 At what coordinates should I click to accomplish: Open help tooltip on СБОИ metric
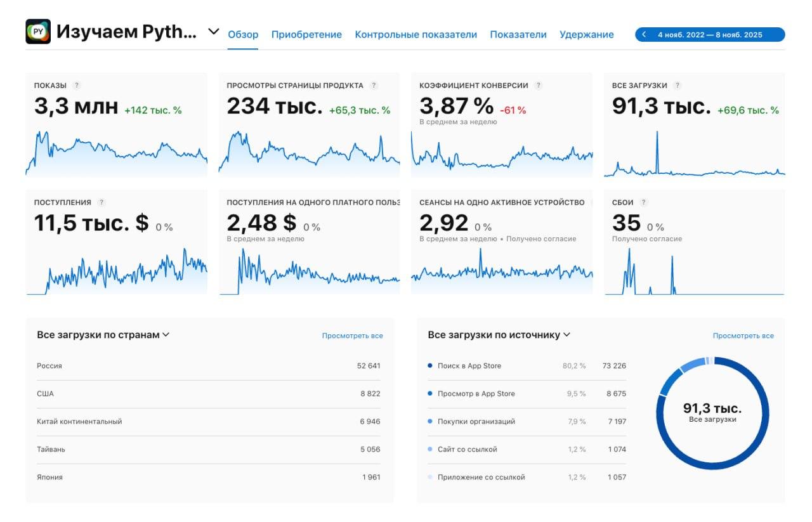[x=643, y=202]
